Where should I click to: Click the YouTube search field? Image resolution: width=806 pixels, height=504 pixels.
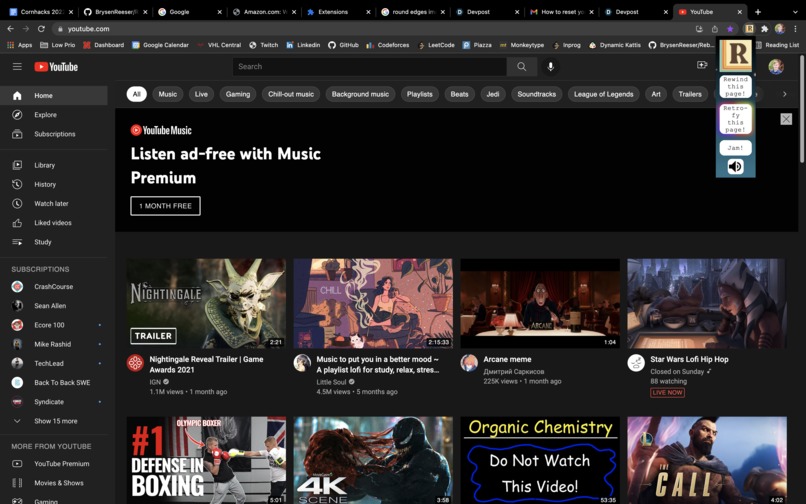pyautogui.click(x=370, y=66)
